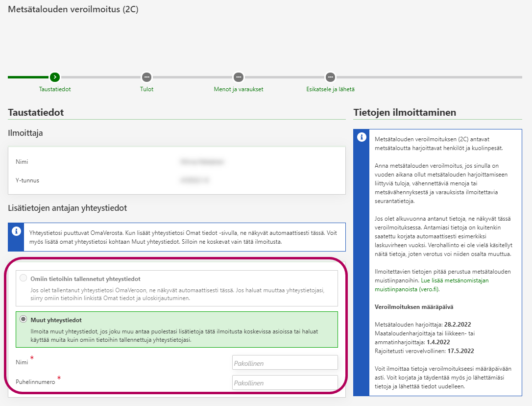
Task: Click the Esikatsele ja lähetä step circle
Action: click(x=330, y=77)
